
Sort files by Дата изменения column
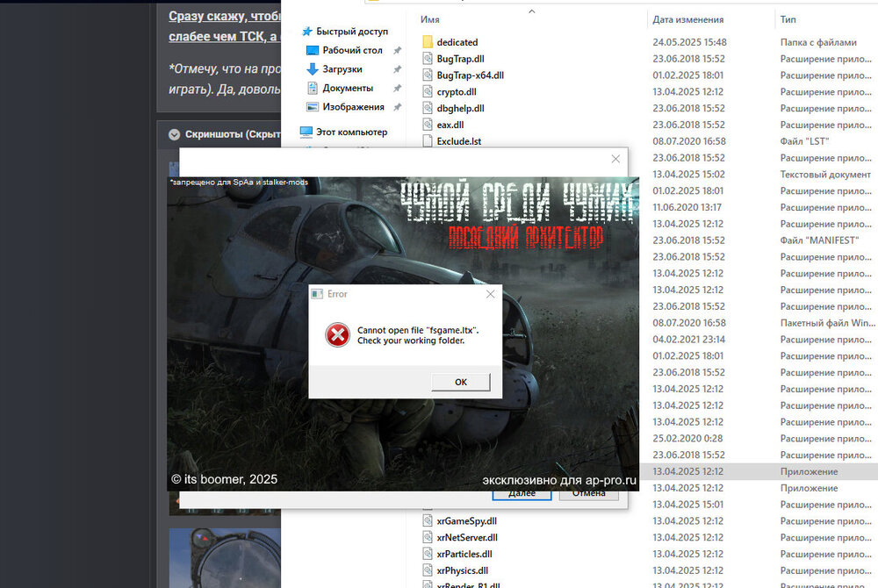coord(687,19)
